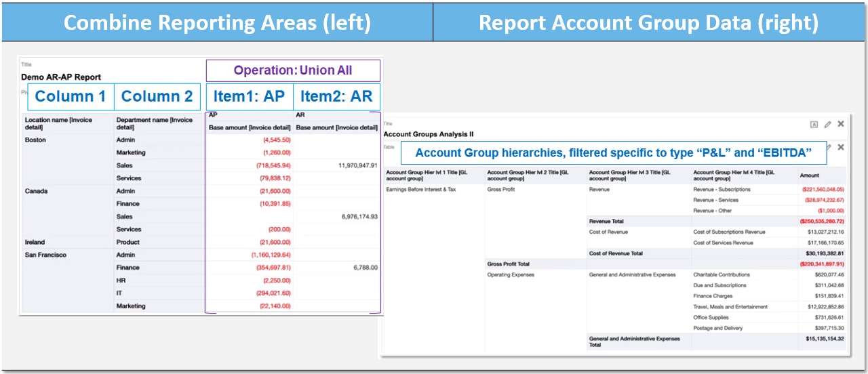Select the Due and Subscriptions row
The height and width of the screenshot is (374, 868).
[x=720, y=285]
